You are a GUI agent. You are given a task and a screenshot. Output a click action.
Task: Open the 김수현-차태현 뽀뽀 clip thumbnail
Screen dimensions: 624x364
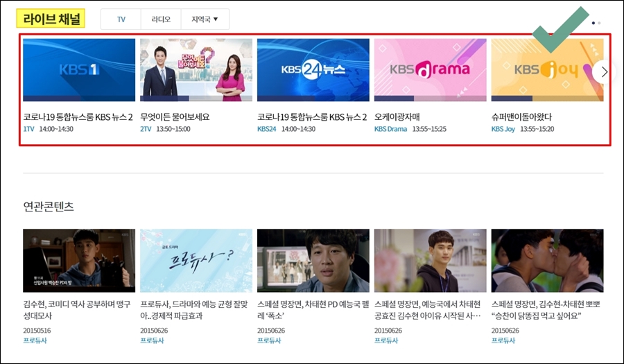[x=547, y=261]
